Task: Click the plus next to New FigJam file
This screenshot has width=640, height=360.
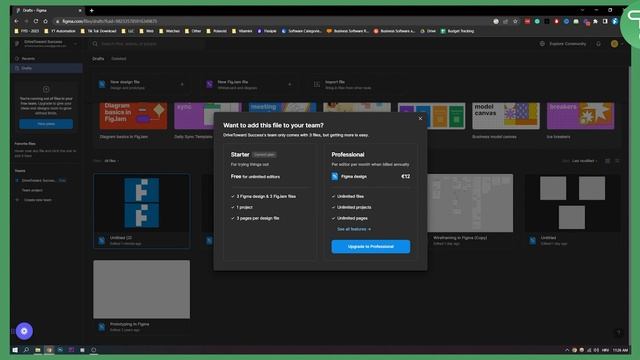Action: pos(290,84)
